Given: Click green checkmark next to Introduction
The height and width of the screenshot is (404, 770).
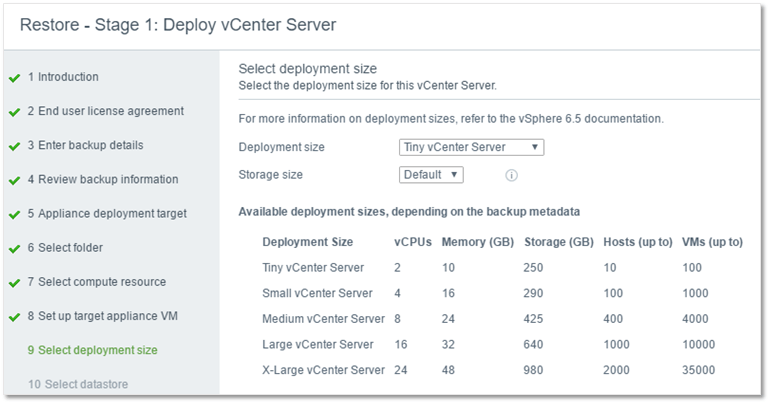Looking at the screenshot, I should pyautogui.click(x=15, y=78).
